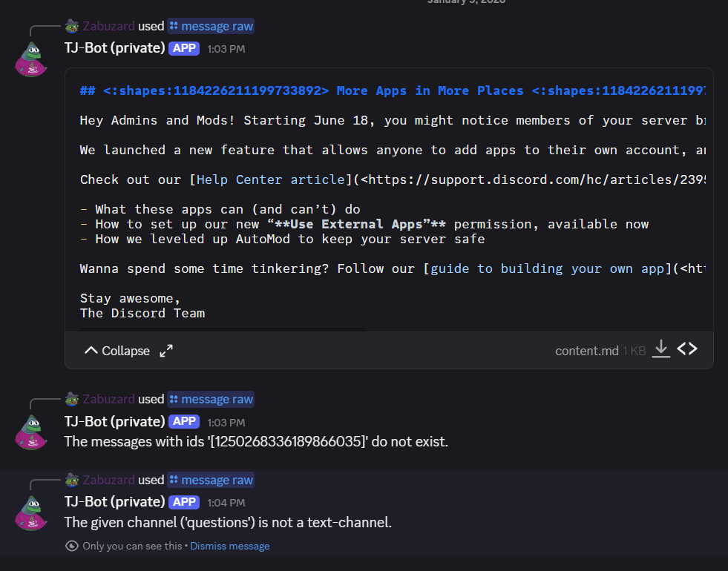Download the content.md attachment
This screenshot has width=728, height=571.
click(661, 349)
